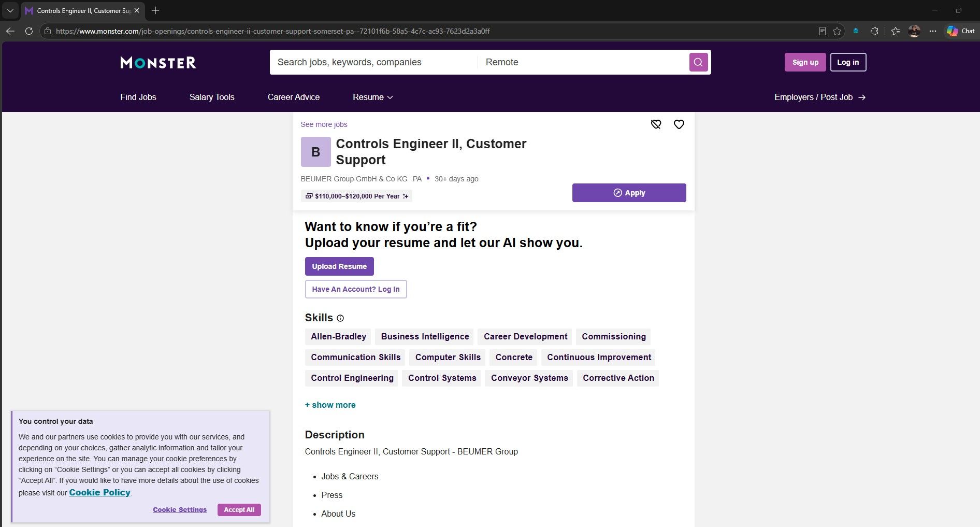
Task: Click the site info lock icon
Action: click(48, 31)
